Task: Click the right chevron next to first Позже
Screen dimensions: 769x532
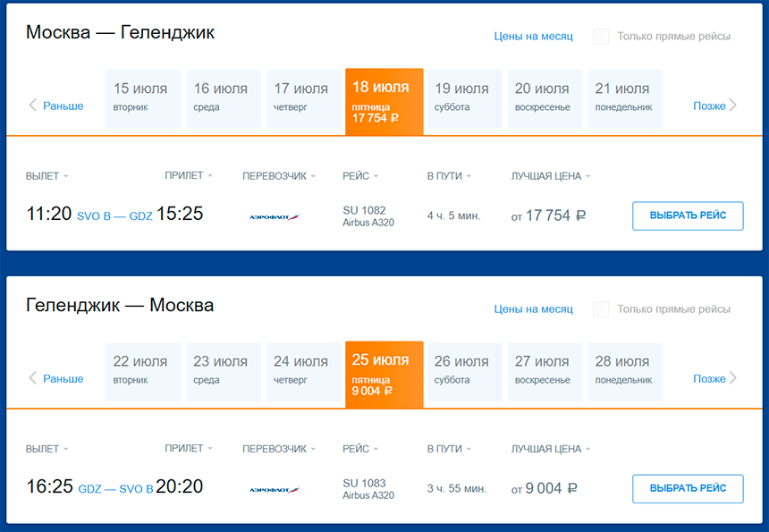Action: tap(733, 106)
